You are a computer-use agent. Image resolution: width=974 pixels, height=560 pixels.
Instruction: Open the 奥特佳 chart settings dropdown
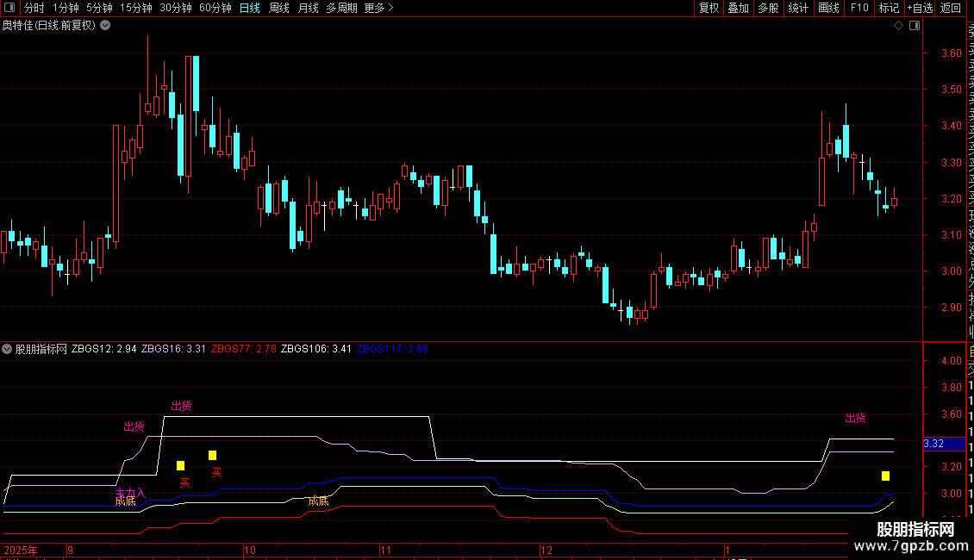(x=106, y=26)
